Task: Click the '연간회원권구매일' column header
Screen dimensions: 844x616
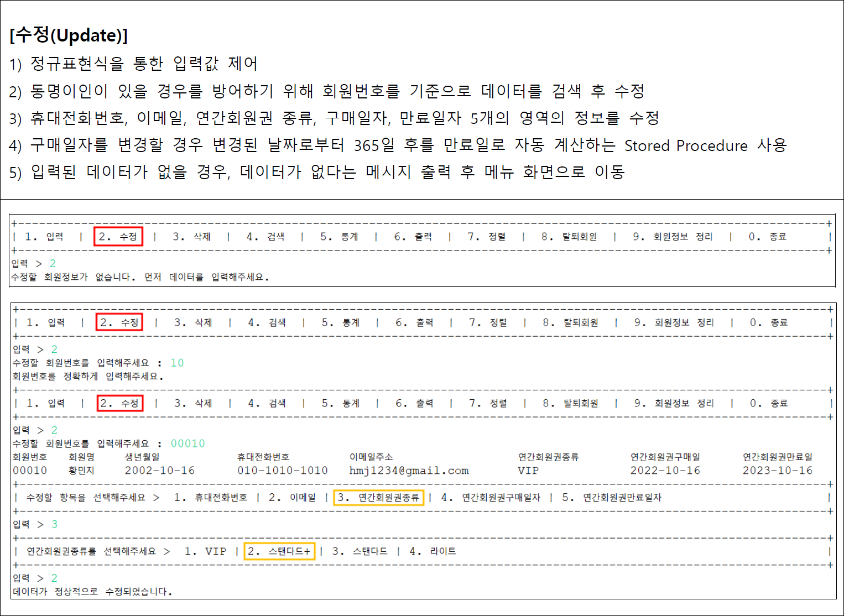Action: tap(665, 457)
